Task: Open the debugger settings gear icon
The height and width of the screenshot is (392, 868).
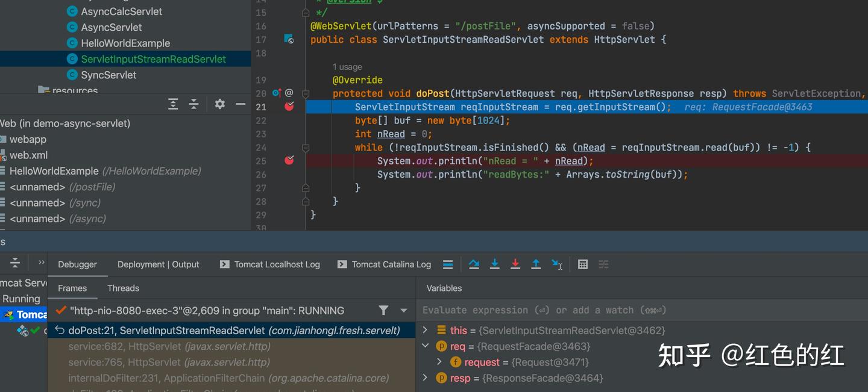Action: click(219, 104)
